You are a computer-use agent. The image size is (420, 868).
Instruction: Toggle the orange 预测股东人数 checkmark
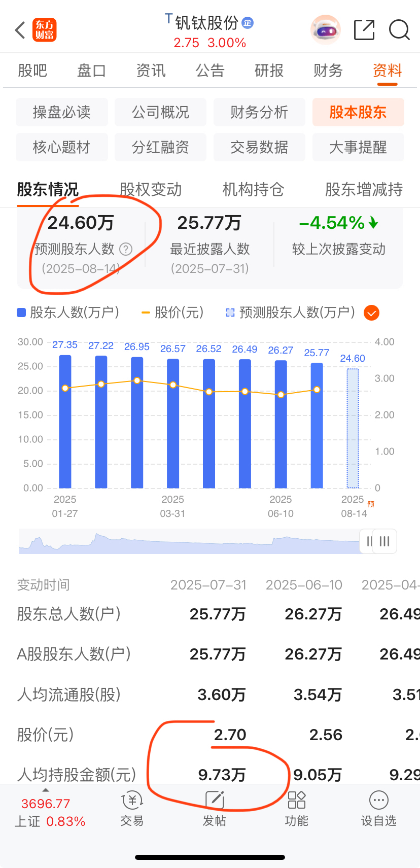click(371, 313)
